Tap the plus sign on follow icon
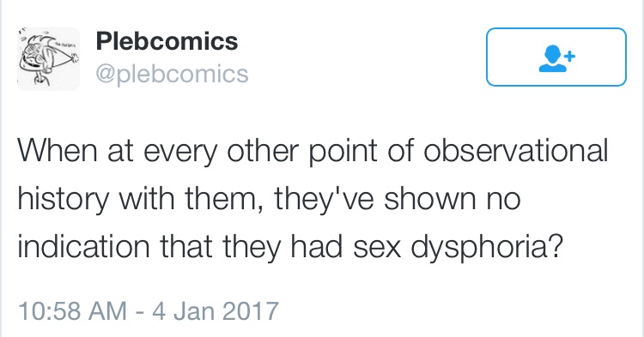This screenshot has height=337, width=644. pos(569,56)
